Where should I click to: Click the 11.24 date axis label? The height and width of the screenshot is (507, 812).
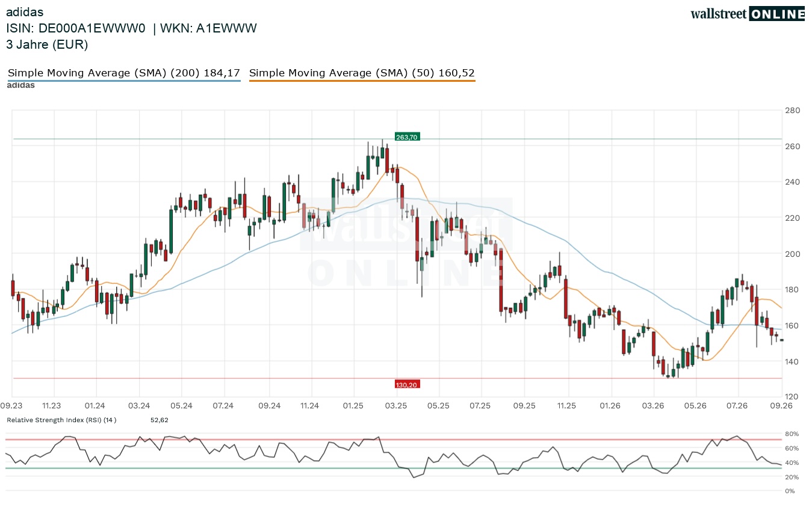point(310,406)
